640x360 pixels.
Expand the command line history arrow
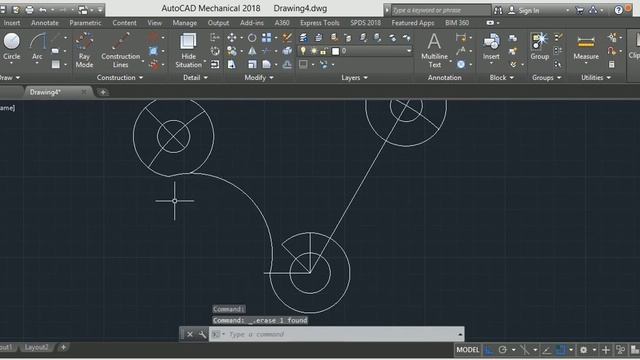click(460, 334)
